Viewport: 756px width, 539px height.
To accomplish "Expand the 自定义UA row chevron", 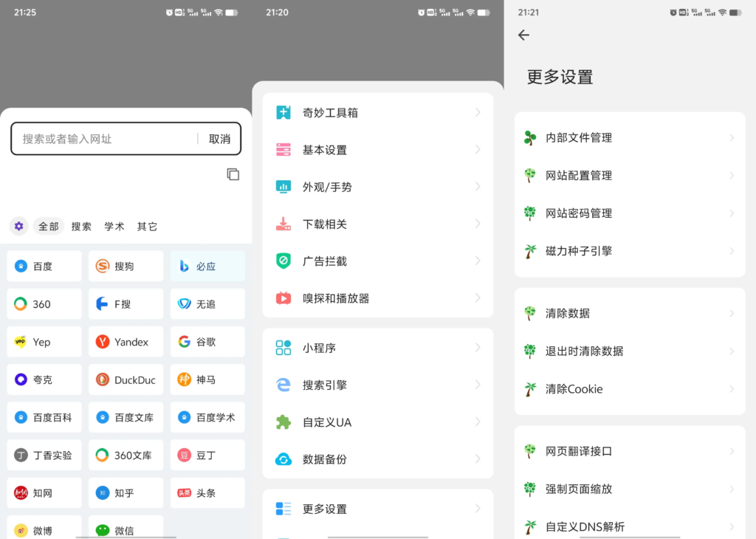I will [478, 422].
